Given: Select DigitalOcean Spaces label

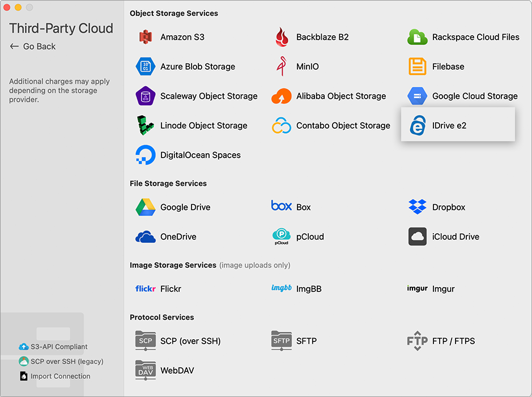Looking at the screenshot, I should [201, 155].
